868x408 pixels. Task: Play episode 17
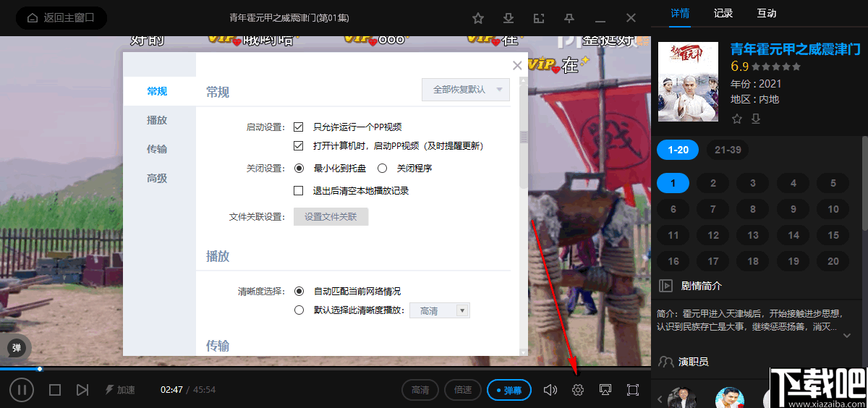713,261
